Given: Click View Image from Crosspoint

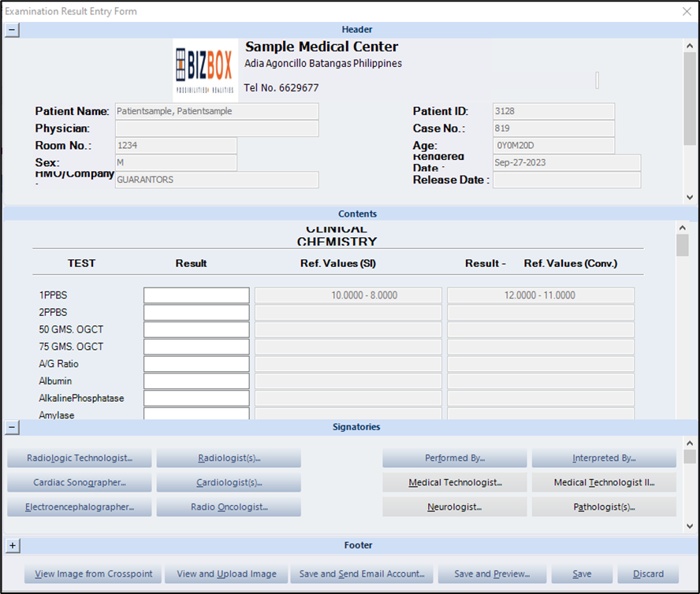Looking at the screenshot, I should click(94, 574).
